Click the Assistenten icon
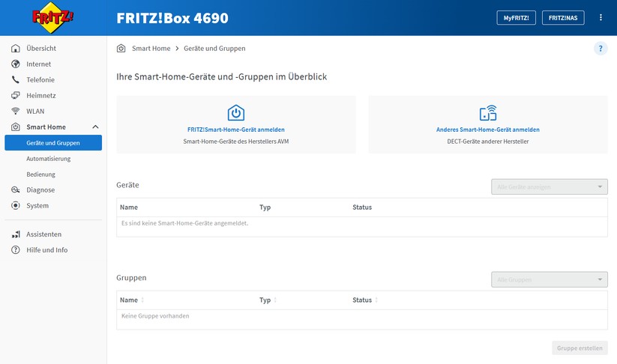 pos(15,234)
